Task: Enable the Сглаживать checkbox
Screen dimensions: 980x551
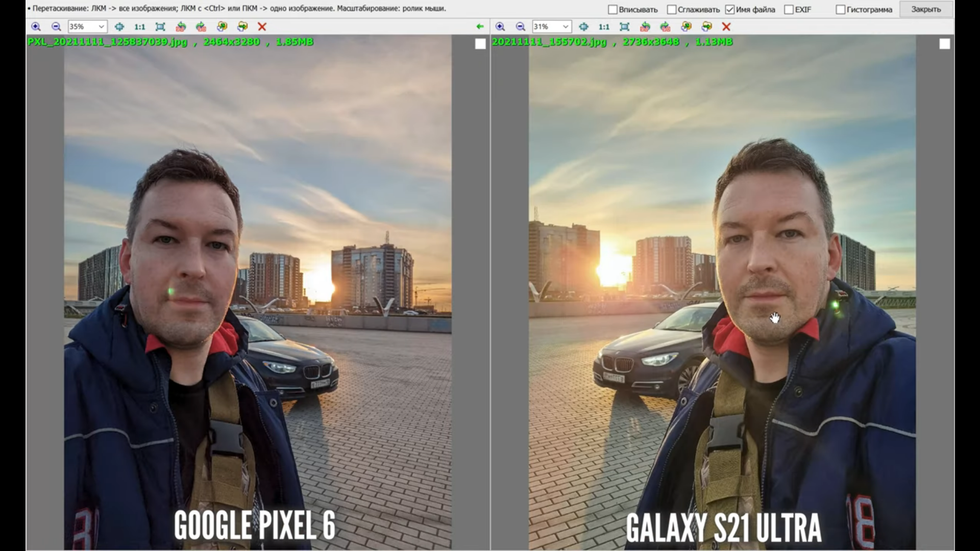Action: pyautogui.click(x=672, y=10)
